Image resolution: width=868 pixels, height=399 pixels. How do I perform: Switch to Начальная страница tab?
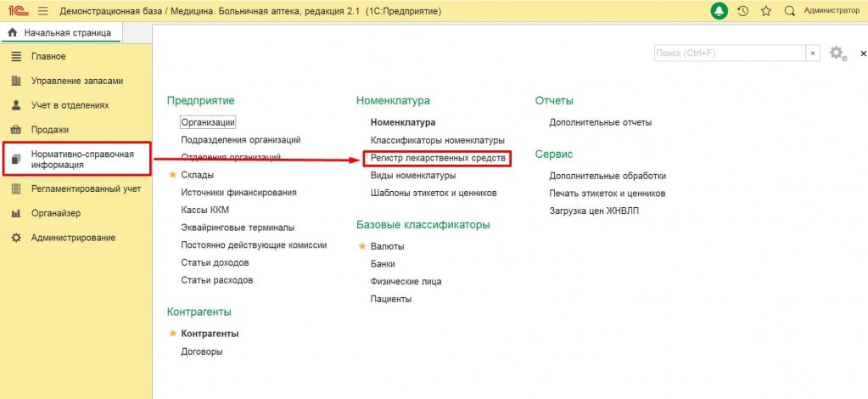point(60,33)
